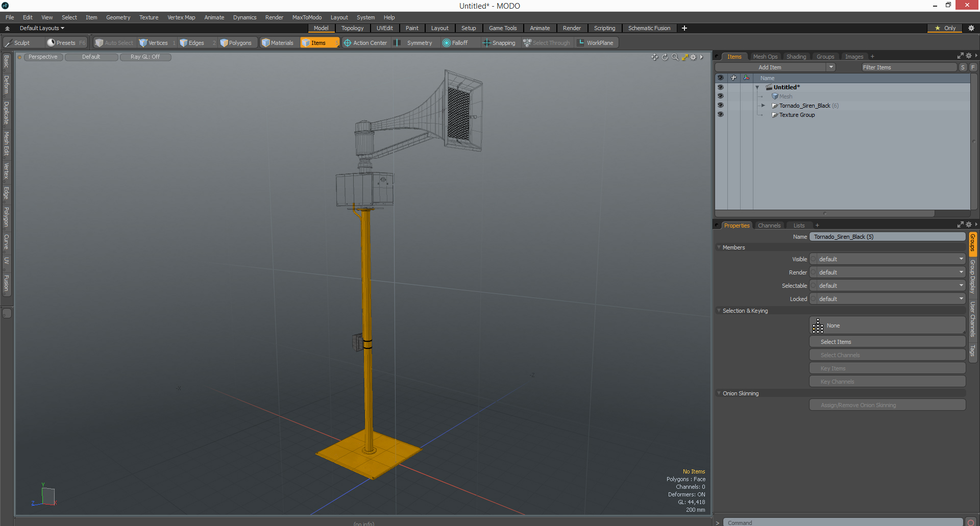Open the Selectable dropdown
This screenshot has height=526, width=980.
(x=887, y=286)
